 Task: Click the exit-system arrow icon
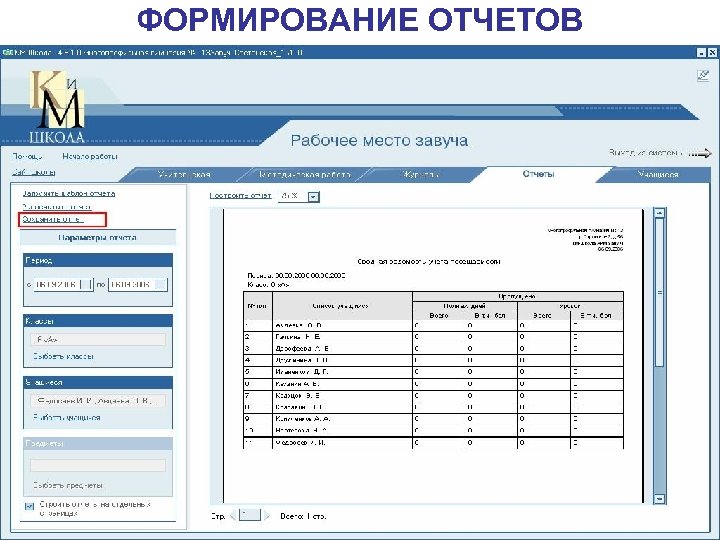coord(700,153)
